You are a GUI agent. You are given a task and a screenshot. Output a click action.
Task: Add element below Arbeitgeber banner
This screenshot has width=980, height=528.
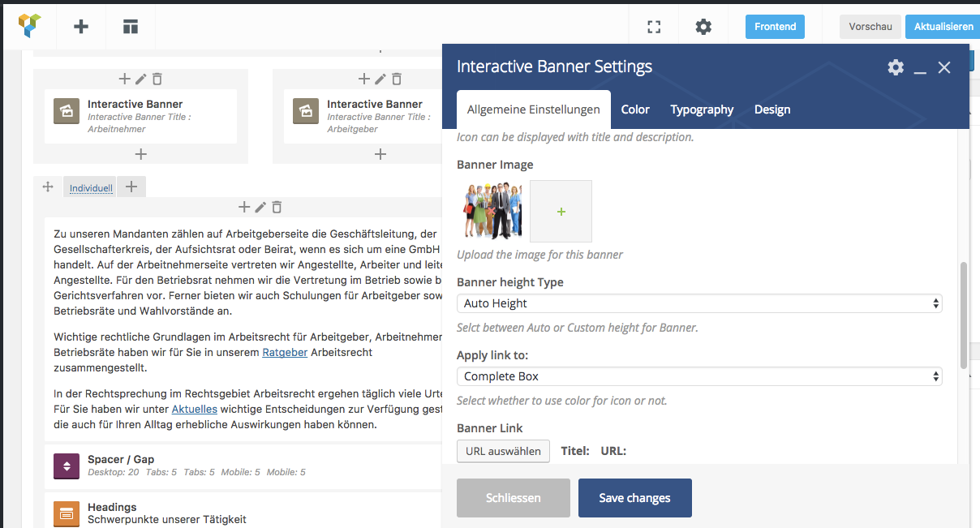[380, 154]
